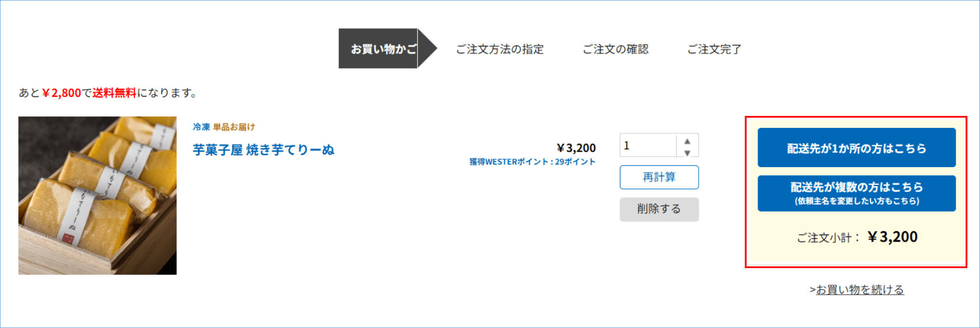This screenshot has width=980, height=328.
Task: Increase quantity with the up arrow
Action: tap(687, 141)
